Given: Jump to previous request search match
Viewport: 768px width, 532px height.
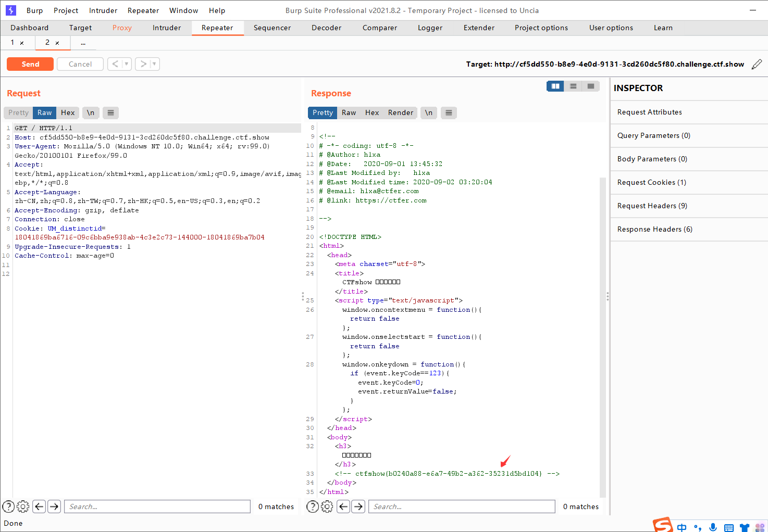Looking at the screenshot, I should click(39, 506).
